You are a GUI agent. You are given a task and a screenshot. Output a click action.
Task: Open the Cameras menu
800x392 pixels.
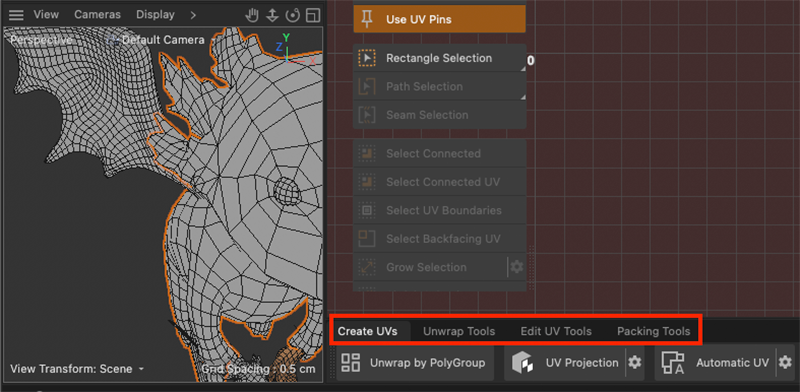click(x=97, y=15)
